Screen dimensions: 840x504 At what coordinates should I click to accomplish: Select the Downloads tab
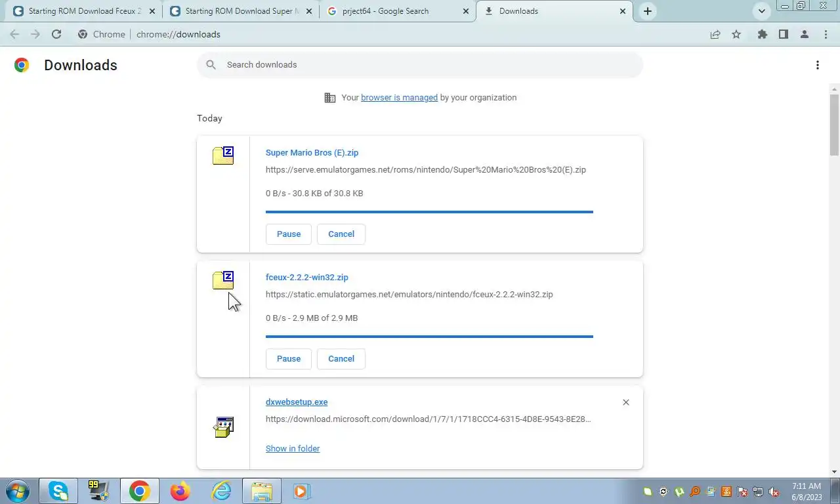[x=555, y=11]
